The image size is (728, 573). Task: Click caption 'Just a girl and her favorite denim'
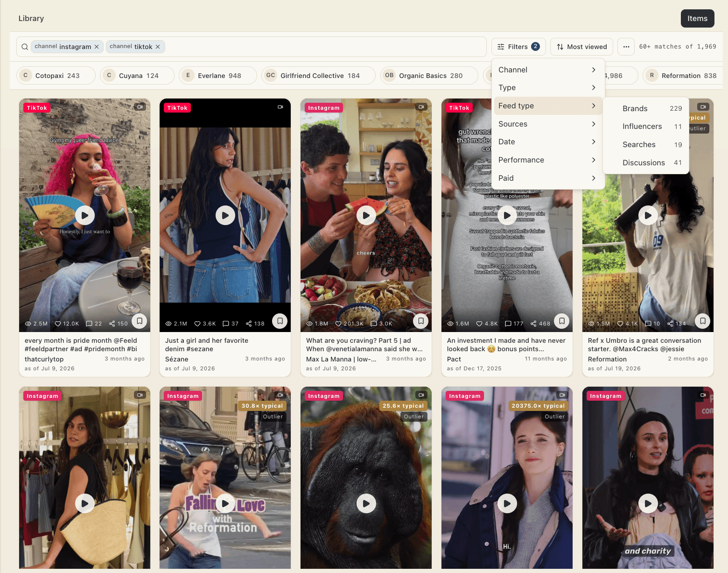tap(207, 345)
